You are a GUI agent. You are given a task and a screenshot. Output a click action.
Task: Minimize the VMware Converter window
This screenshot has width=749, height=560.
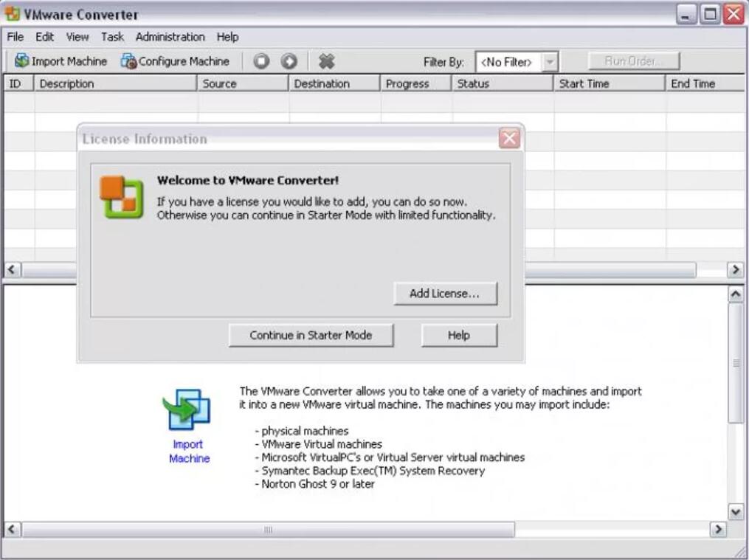tap(686, 14)
